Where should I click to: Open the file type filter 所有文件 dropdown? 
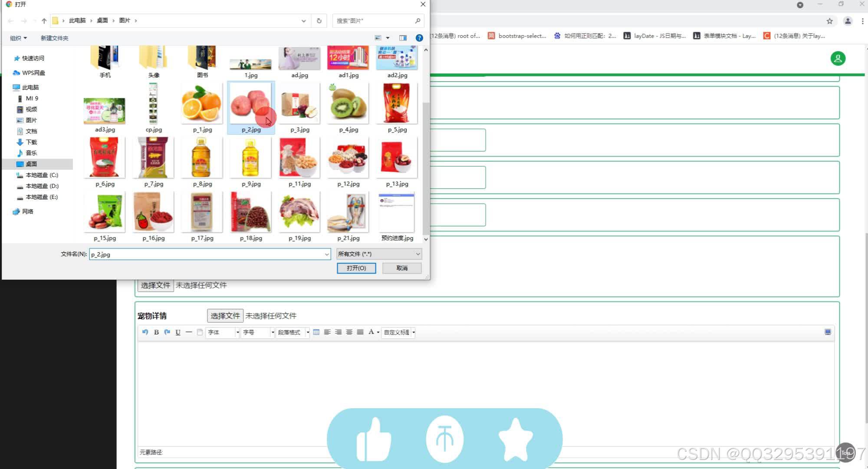379,254
